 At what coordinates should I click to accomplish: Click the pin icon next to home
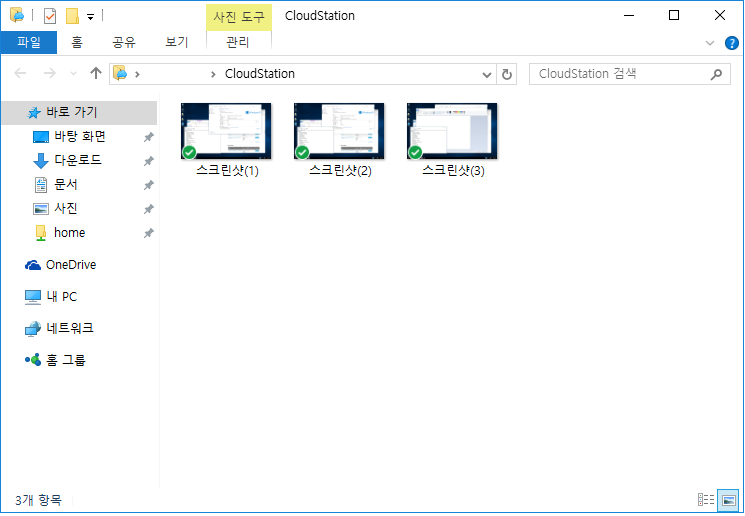(x=149, y=233)
